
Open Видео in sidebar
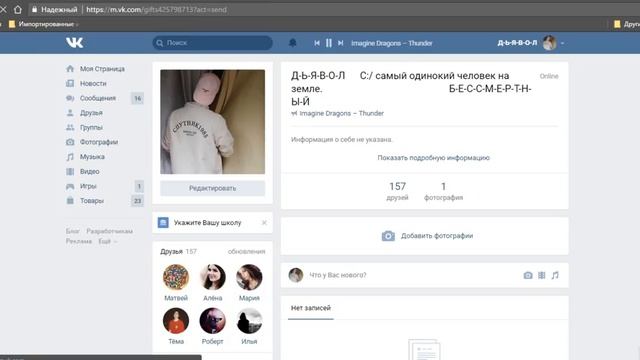point(89,172)
